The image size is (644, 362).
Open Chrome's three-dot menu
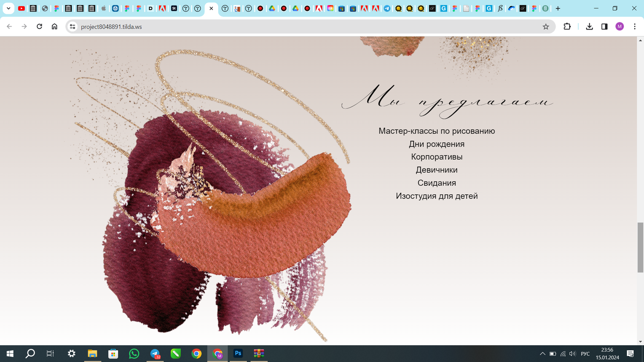635,27
